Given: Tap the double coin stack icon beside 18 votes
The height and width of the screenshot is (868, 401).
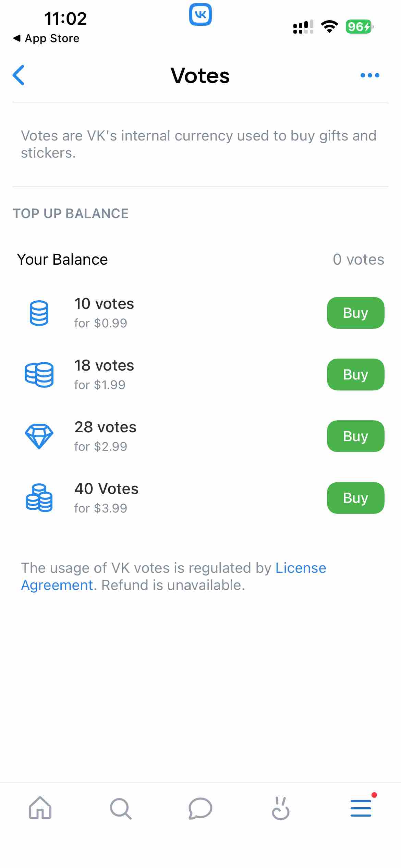Looking at the screenshot, I should 39,374.
